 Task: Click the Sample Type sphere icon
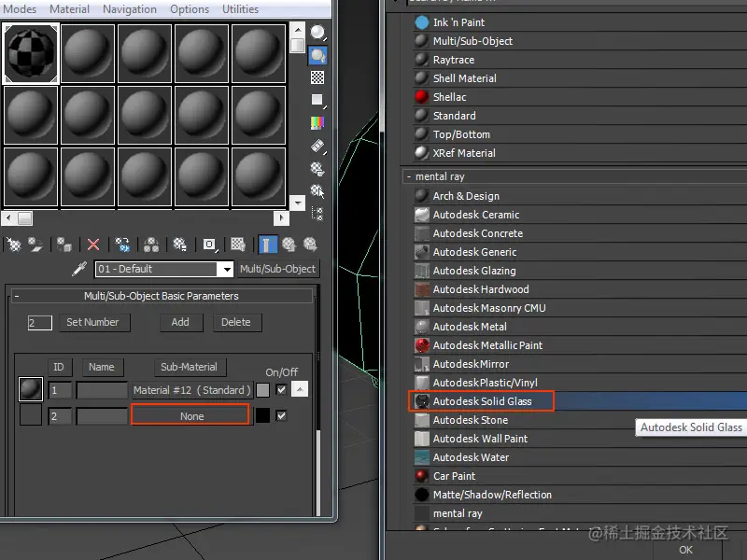[x=317, y=33]
